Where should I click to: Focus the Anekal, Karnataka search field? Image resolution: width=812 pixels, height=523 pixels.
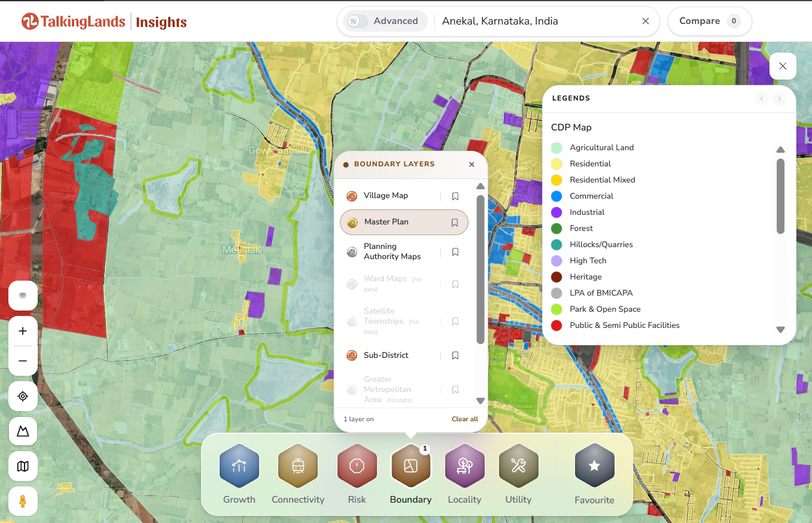[x=537, y=21]
